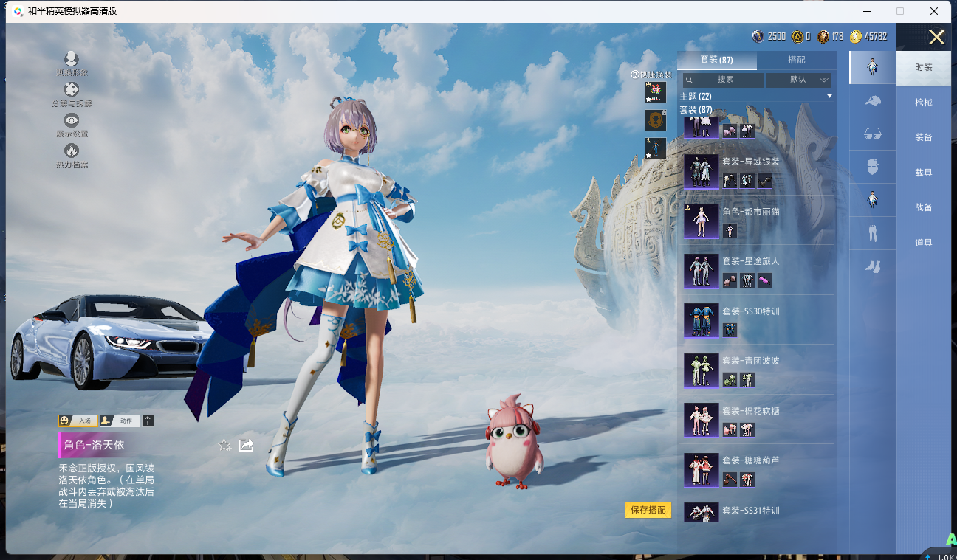The width and height of the screenshot is (957, 560).
Task: Select the 套装-星途旅人 outfit thumbnail
Action: pyautogui.click(x=701, y=271)
